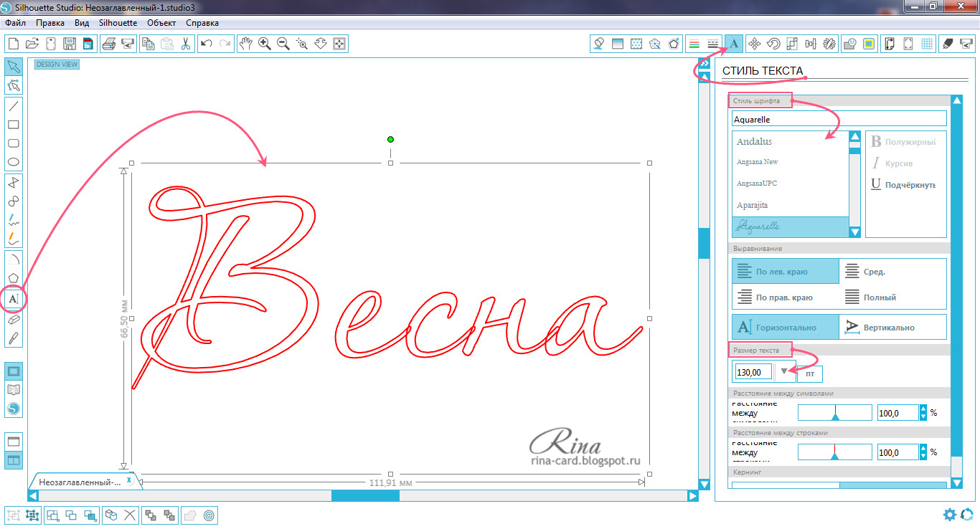Select the Pan hand tool
This screenshot has height=529, width=980.
[246, 44]
